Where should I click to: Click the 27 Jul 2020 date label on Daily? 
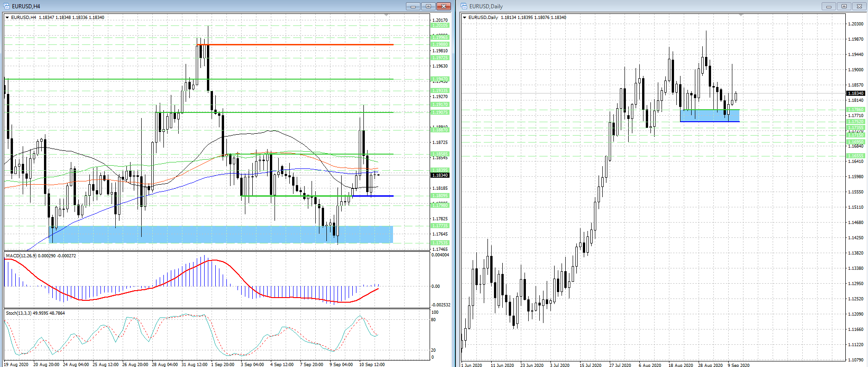coord(620,365)
